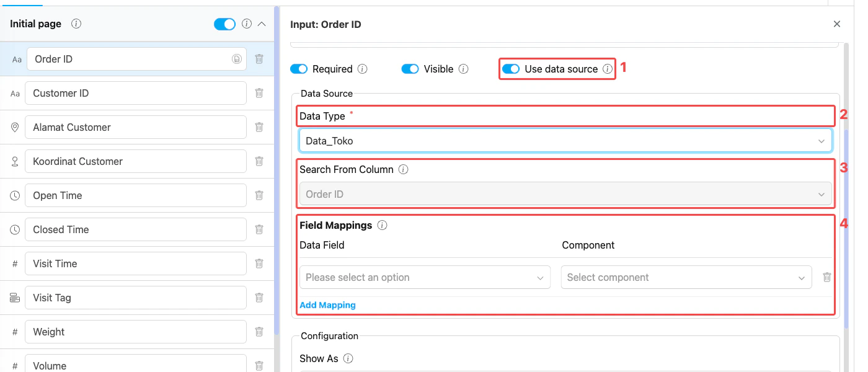Close the Input: Order ID panel
This screenshot has width=868, height=372.
(x=837, y=24)
